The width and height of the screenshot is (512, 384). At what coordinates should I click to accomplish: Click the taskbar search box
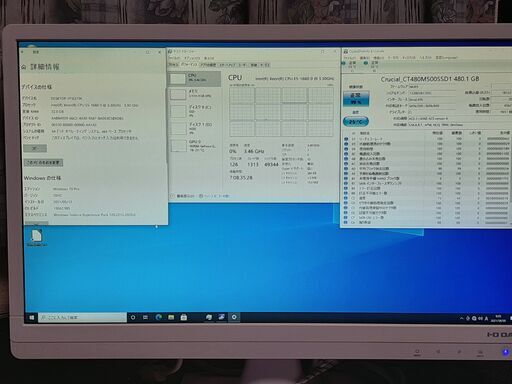coord(82,318)
